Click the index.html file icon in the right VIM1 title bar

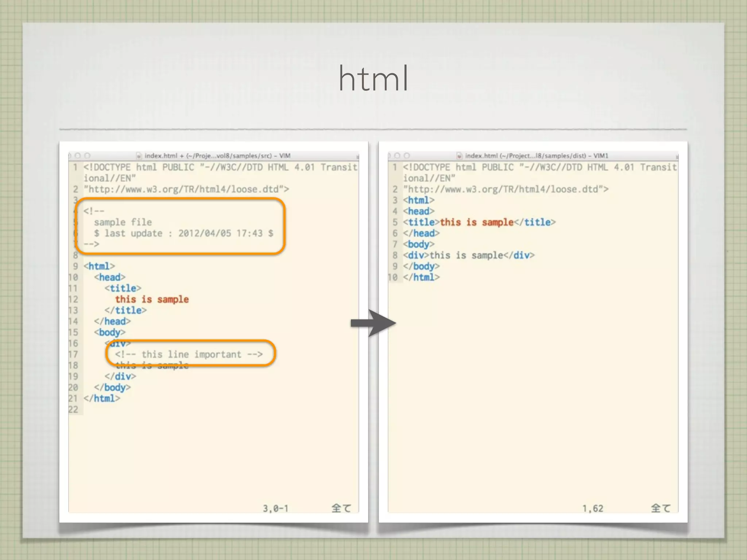point(459,156)
